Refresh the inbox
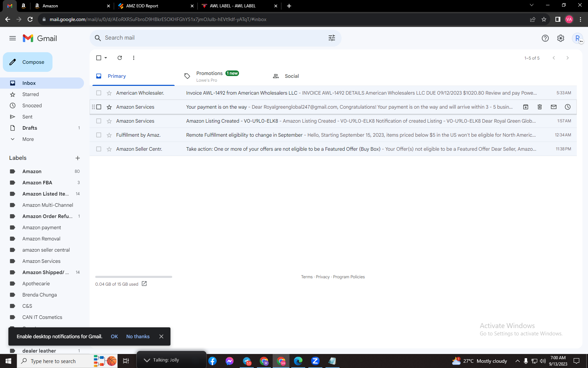 point(120,58)
